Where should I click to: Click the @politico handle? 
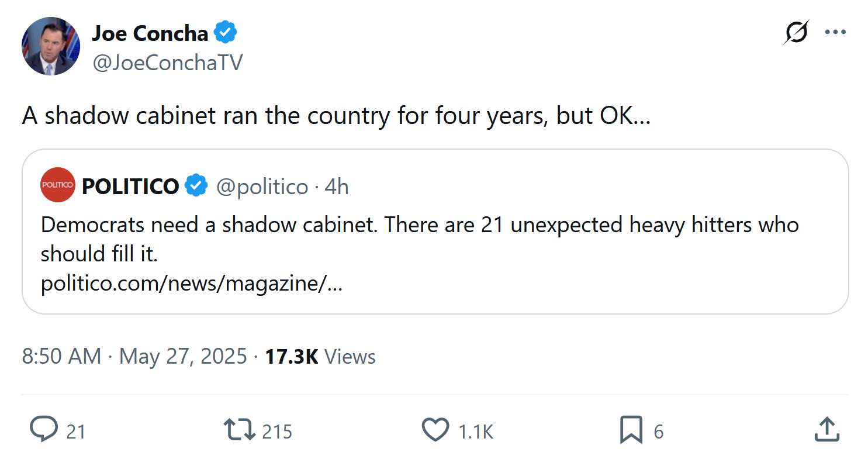(262, 187)
